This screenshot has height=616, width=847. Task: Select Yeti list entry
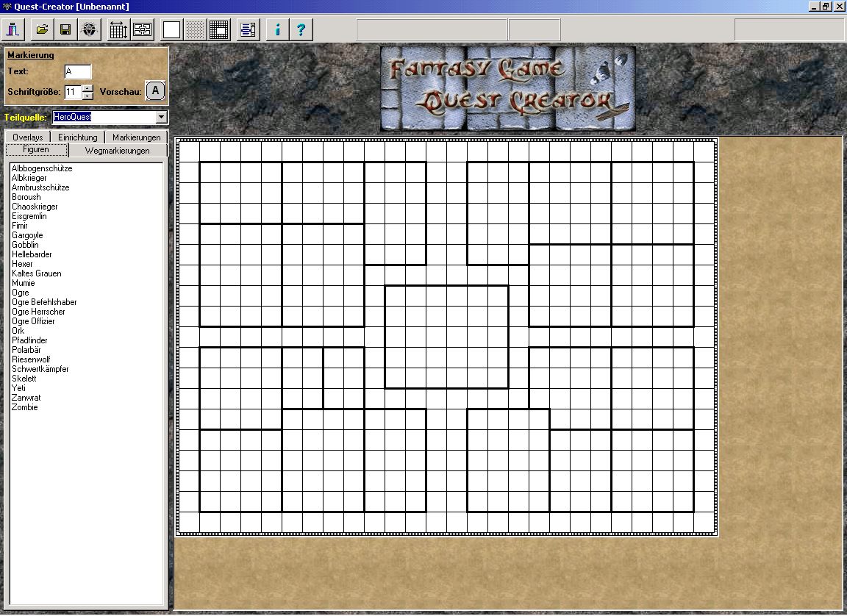click(x=19, y=388)
